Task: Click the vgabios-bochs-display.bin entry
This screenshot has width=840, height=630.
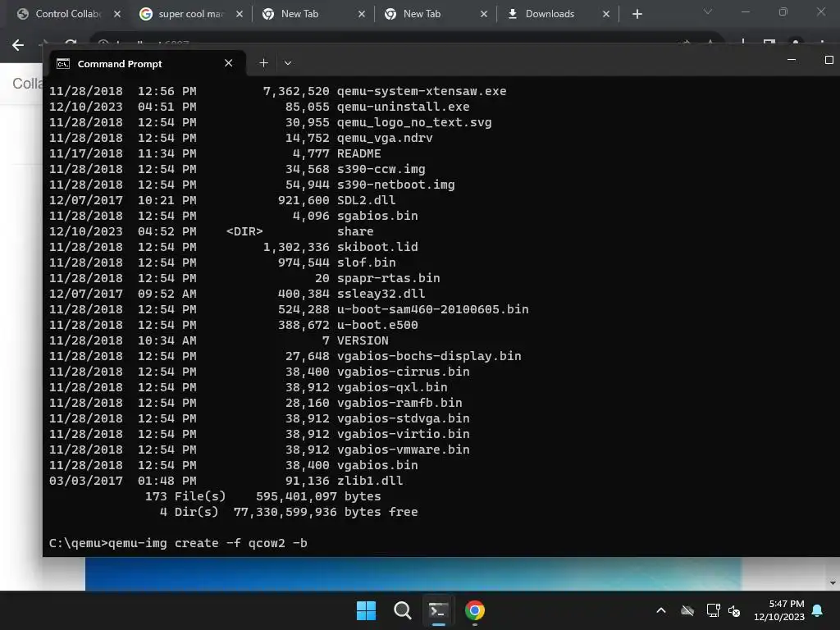Action: tap(429, 356)
